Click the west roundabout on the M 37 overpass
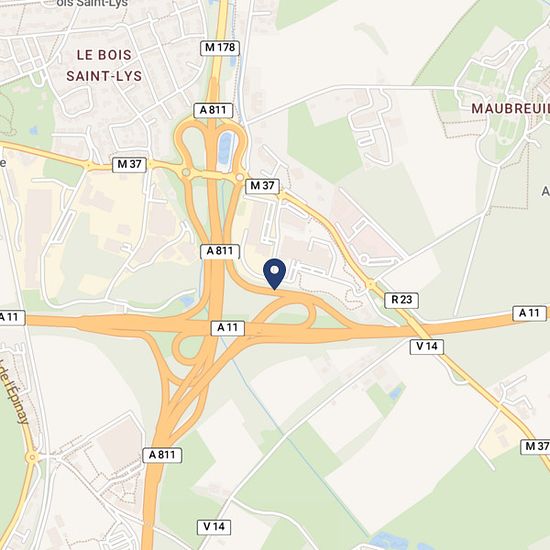Screen dimensions: 550x550 (x=186, y=172)
